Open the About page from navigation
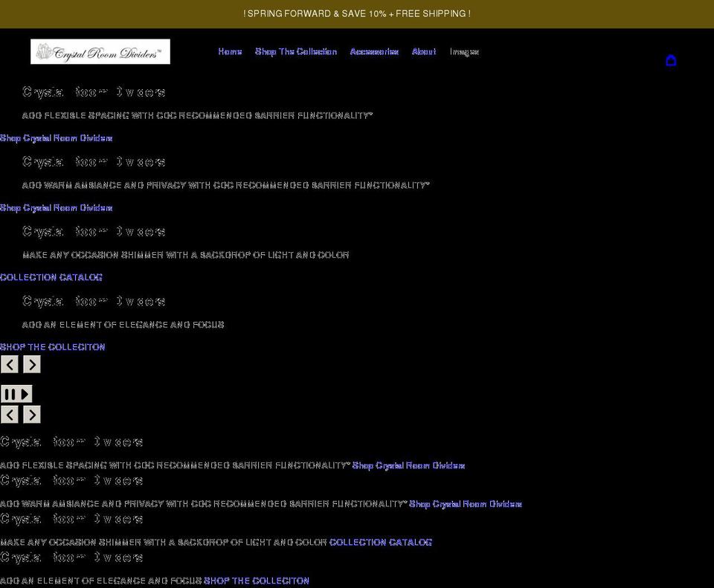This screenshot has height=588, width=714. (x=424, y=51)
